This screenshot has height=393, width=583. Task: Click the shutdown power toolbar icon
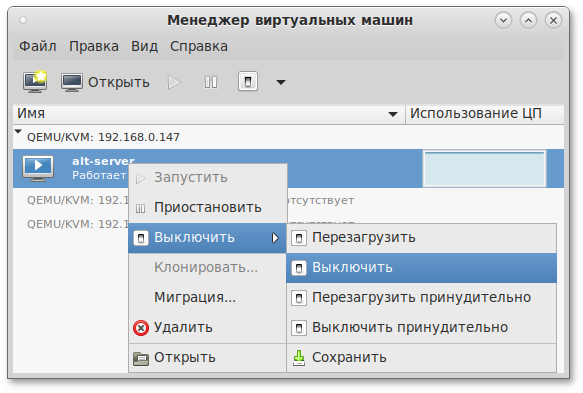click(x=248, y=81)
